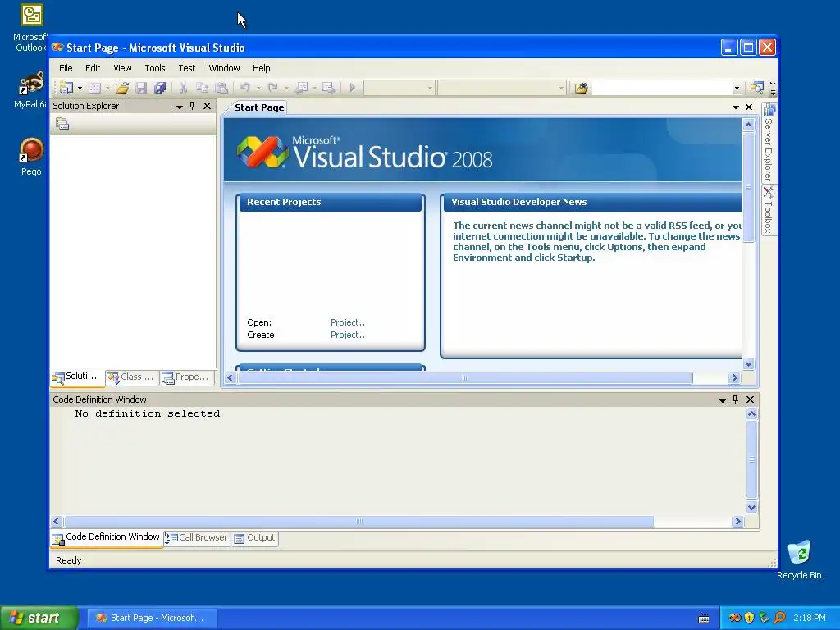This screenshot has width=840, height=630.
Task: Click the Redo toolbar icon
Action: tap(272, 87)
